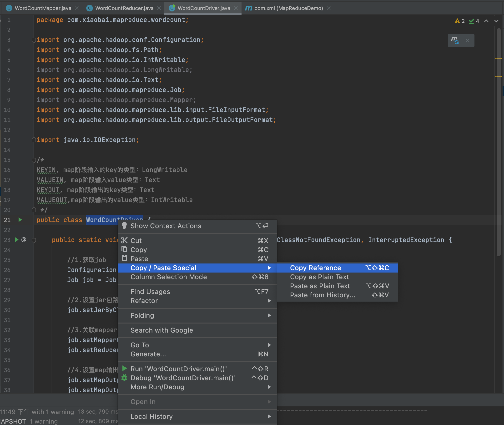Click the run gutter icon beside class WordCountDriver
504x425 pixels.
tap(20, 220)
